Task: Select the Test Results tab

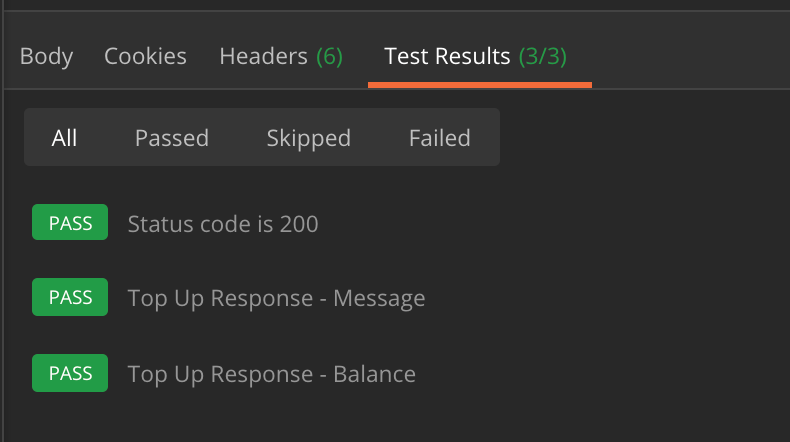Action: coord(447,56)
